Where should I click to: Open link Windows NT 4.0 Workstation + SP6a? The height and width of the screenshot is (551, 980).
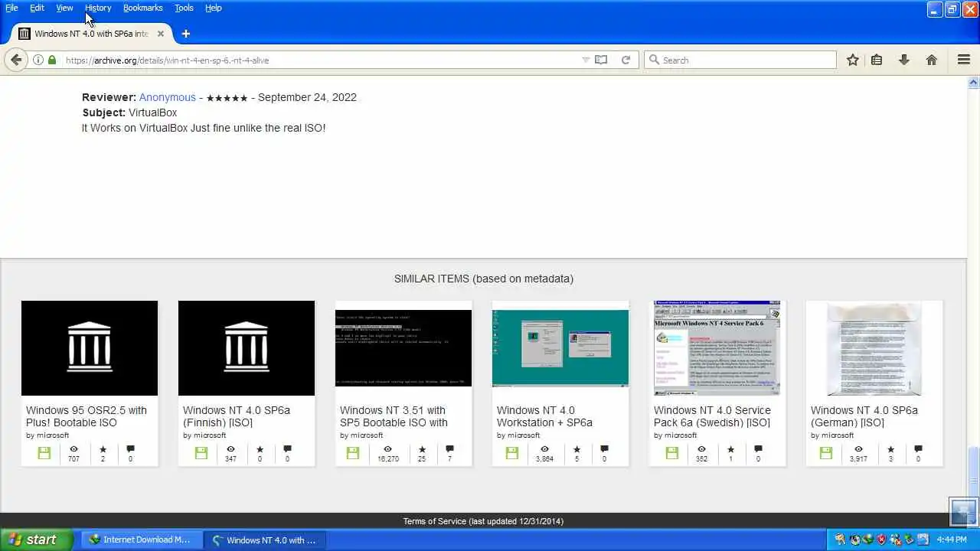pyautogui.click(x=544, y=416)
